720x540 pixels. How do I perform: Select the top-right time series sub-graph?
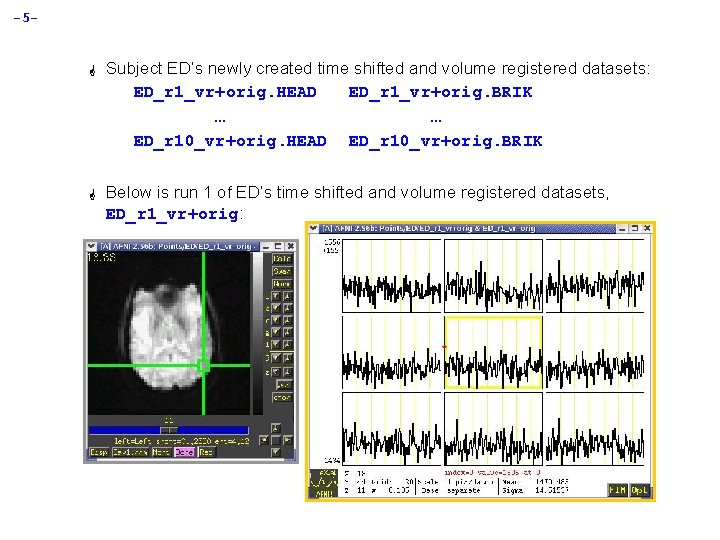point(595,276)
